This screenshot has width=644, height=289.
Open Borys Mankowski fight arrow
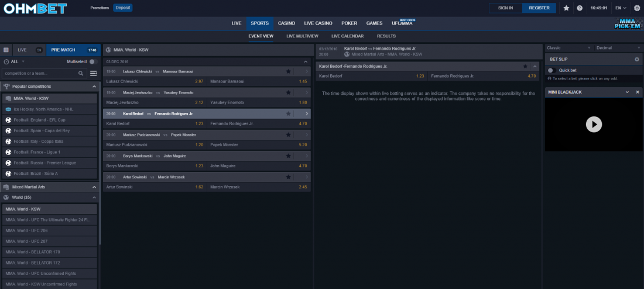(306, 156)
